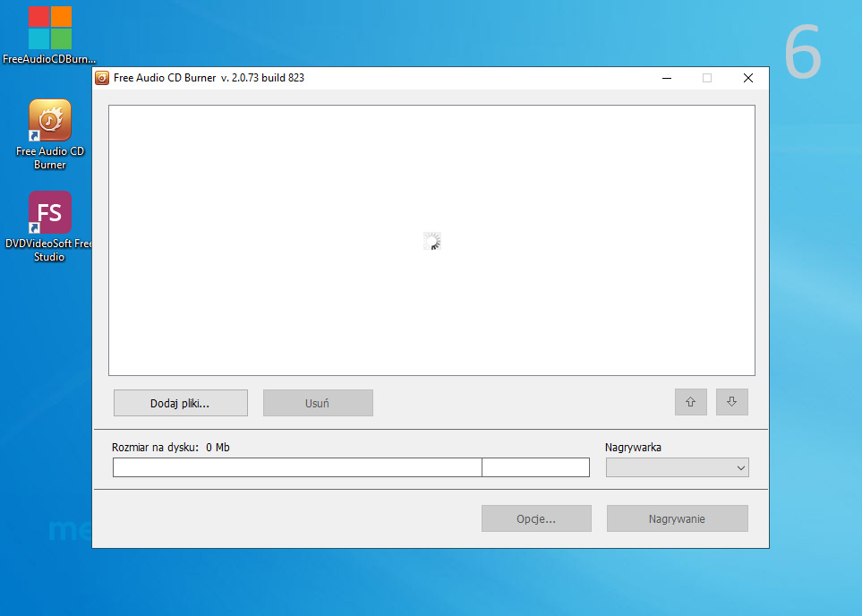
Task: Open the Opcje... dialog
Action: (536, 518)
